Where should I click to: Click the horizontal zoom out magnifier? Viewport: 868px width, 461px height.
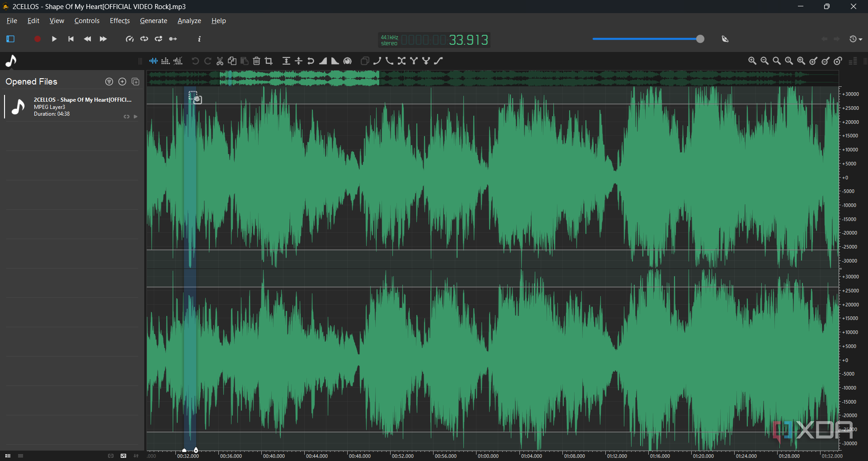(x=764, y=61)
